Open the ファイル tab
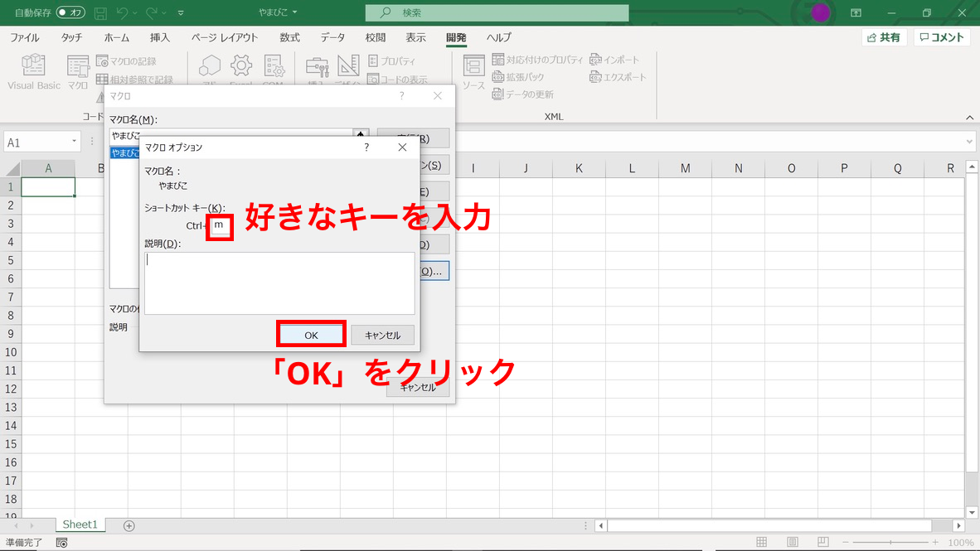 pos(24,37)
